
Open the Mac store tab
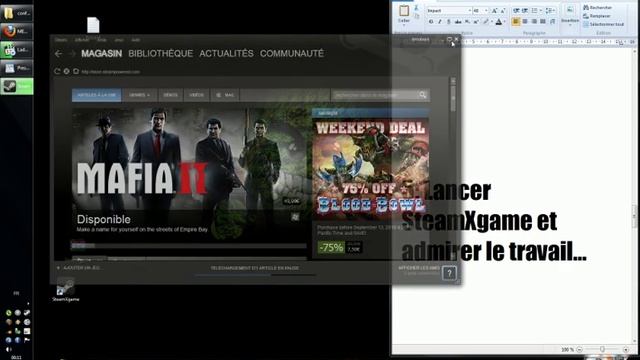coord(225,95)
